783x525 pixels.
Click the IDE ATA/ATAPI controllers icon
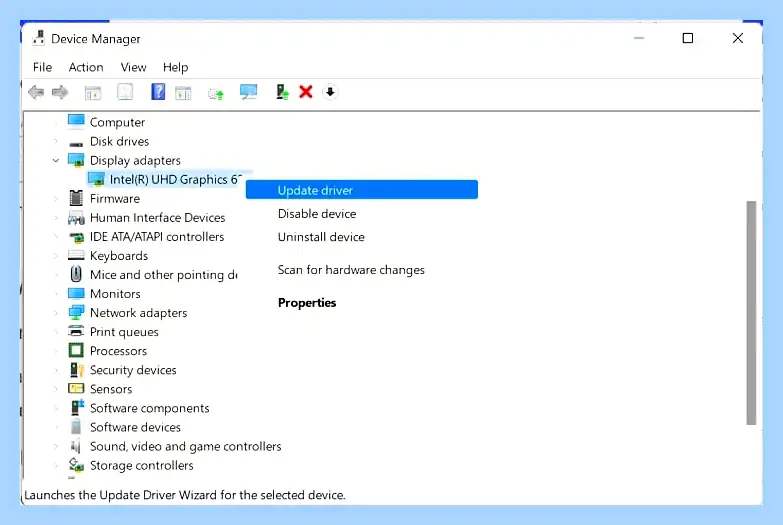(x=76, y=237)
